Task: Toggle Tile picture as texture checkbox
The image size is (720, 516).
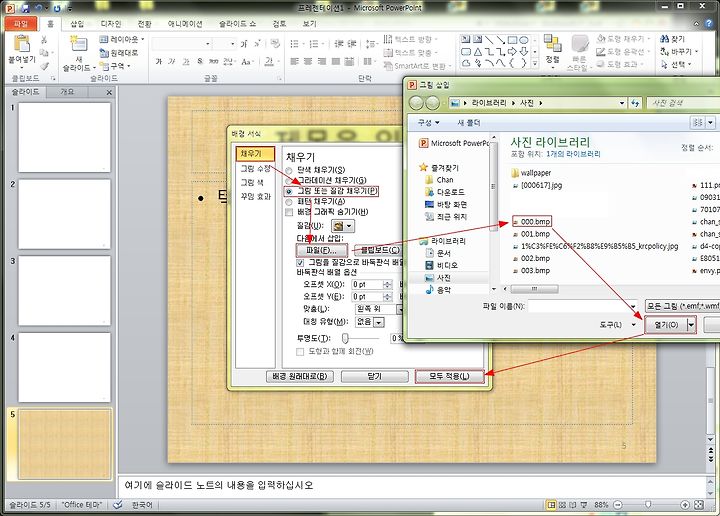Action: (300, 263)
